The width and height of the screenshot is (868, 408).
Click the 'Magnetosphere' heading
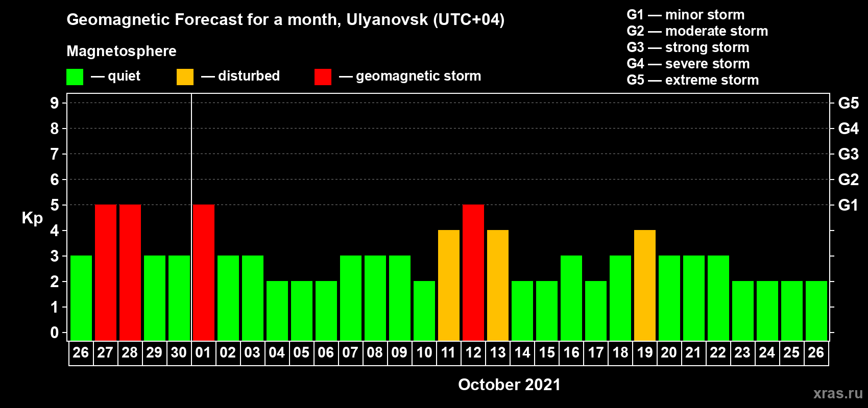(x=122, y=51)
